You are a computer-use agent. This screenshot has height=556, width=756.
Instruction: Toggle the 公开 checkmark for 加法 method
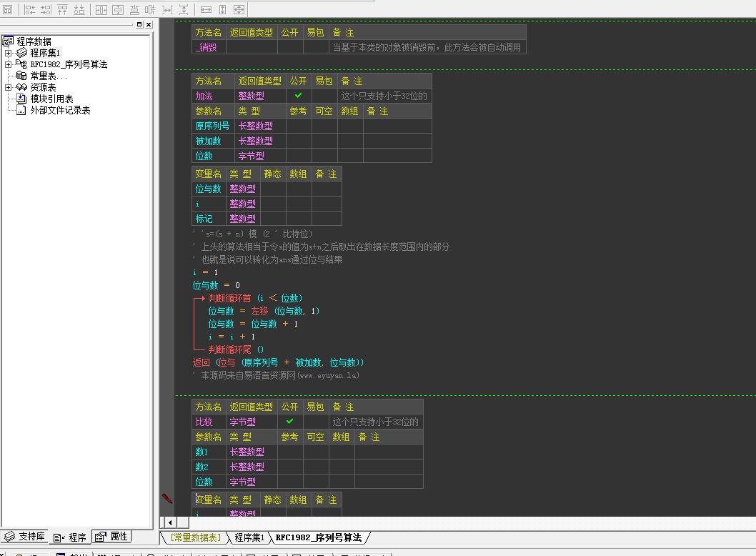298,96
